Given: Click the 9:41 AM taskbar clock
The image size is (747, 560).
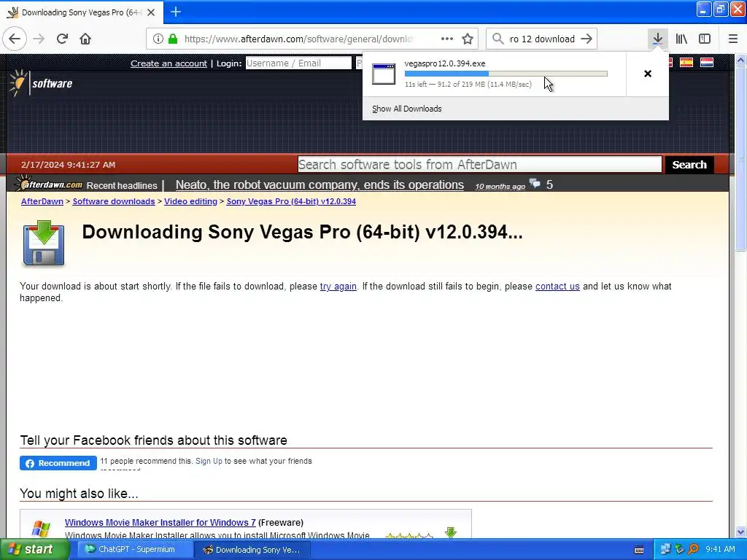Looking at the screenshot, I should [720, 549].
